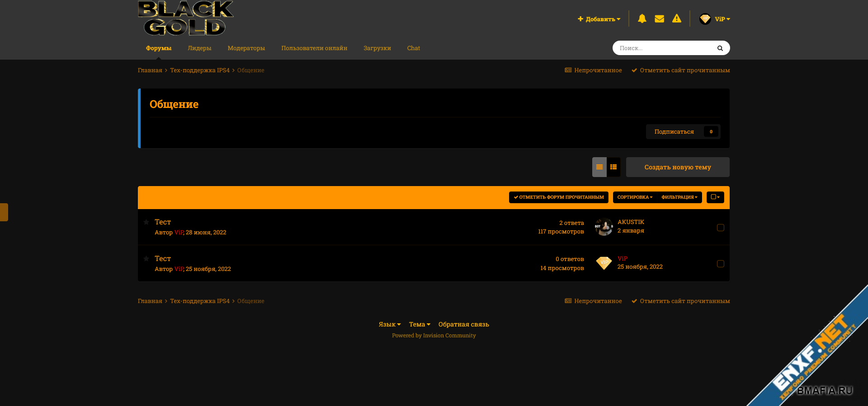
Task: Switch to the expanded list view icon
Action: pyautogui.click(x=613, y=167)
